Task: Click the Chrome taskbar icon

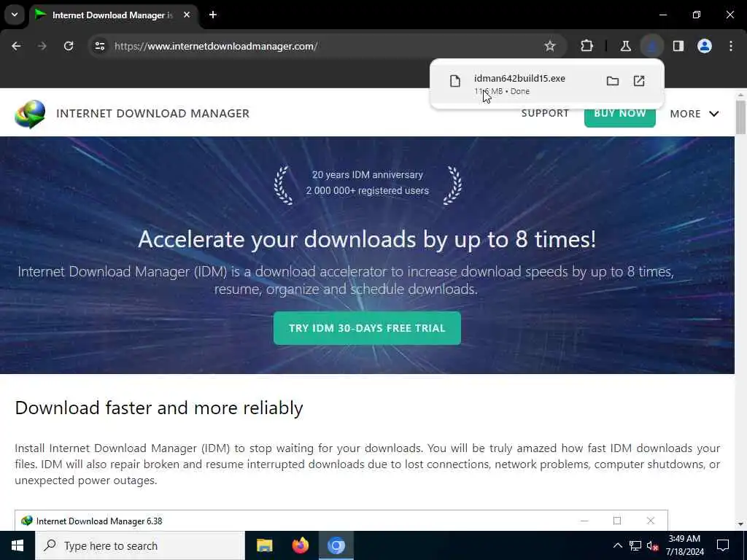Action: pyautogui.click(x=336, y=545)
